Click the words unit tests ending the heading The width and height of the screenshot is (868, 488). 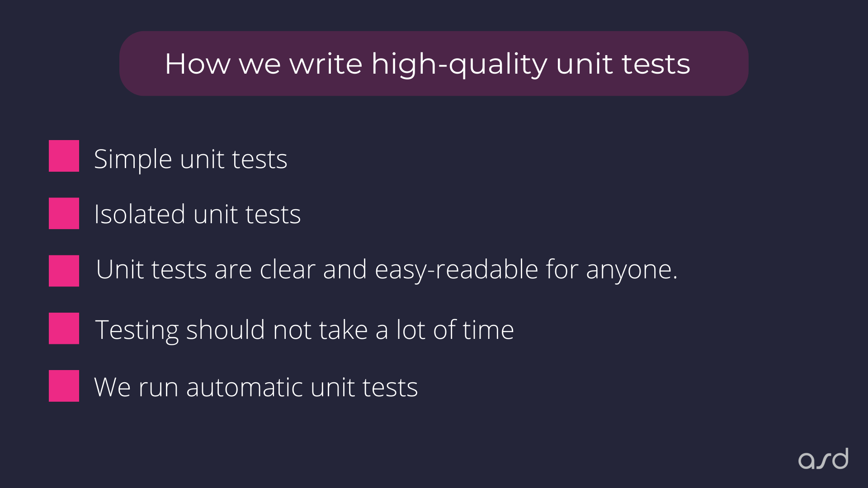[x=623, y=64]
